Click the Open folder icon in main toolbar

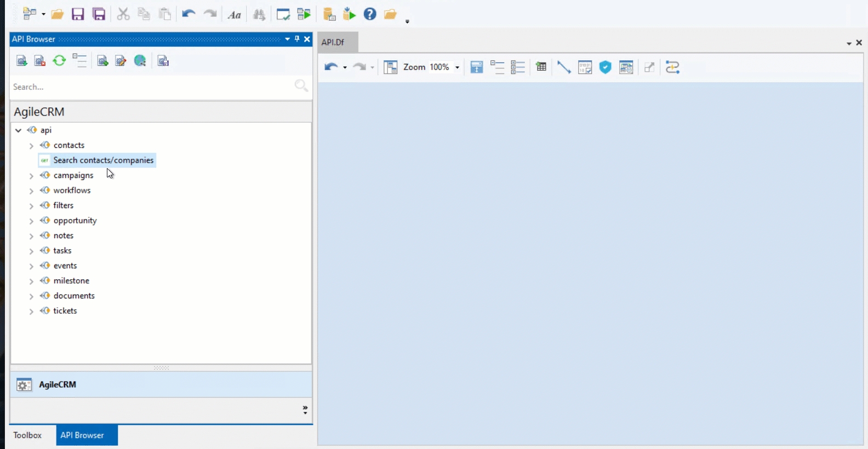coord(58,14)
